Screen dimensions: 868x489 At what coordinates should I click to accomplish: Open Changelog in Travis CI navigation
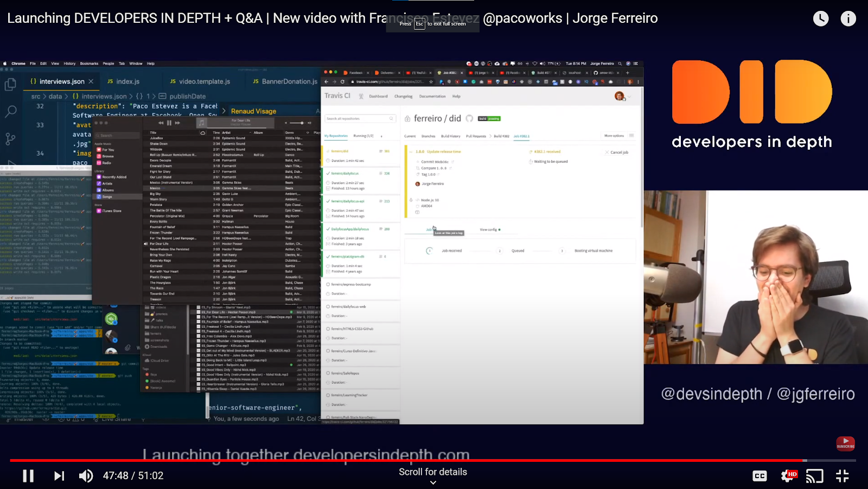click(404, 96)
